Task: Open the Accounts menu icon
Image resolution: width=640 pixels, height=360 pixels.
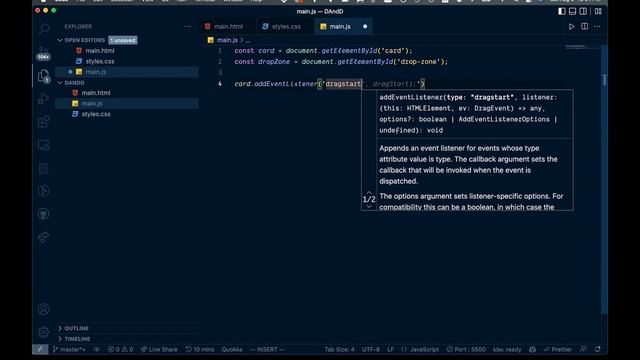Action: coord(44,309)
